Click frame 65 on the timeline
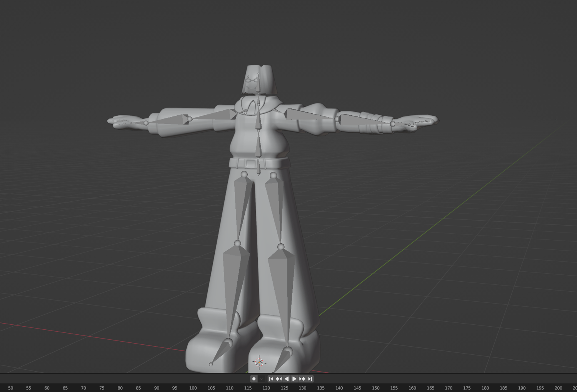 coord(65,387)
